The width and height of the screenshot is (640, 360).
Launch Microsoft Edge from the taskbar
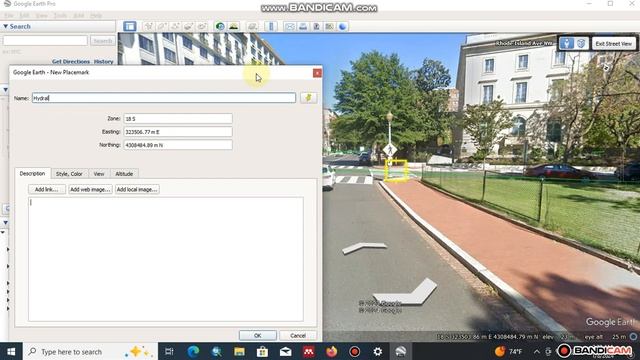(193, 351)
